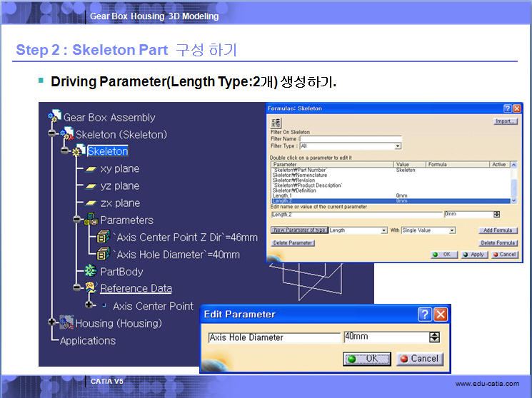Click the Add Formula button
This screenshot has width=532, height=398.
click(x=497, y=230)
